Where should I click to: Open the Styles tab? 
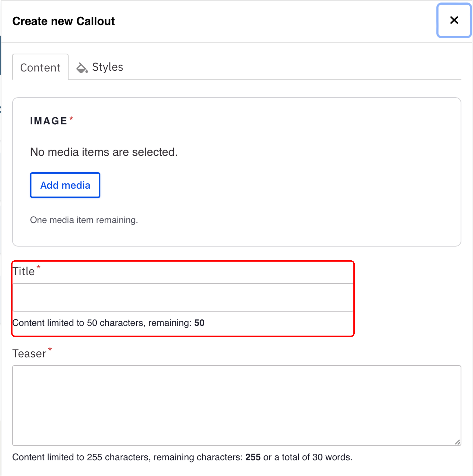tap(107, 67)
